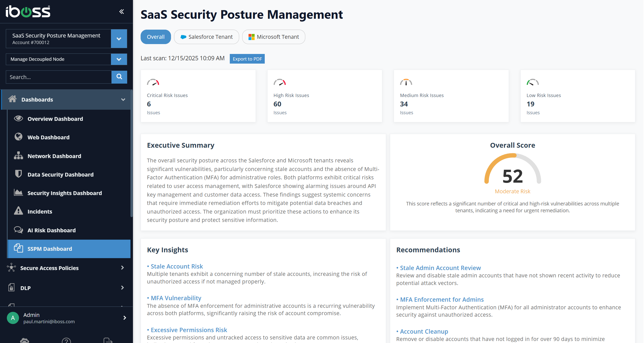The image size is (644, 343).
Task: Switch to the Microsoft Tenant tab
Action: point(273,37)
